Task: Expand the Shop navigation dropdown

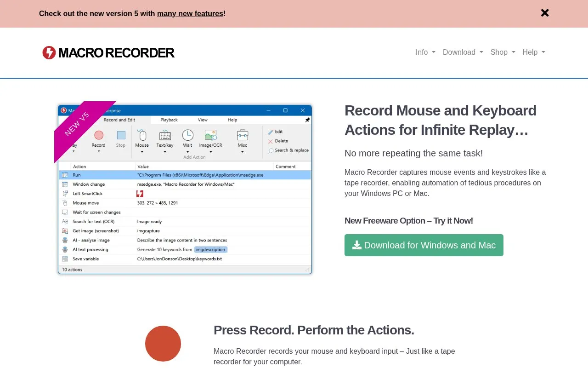Action: point(503,52)
